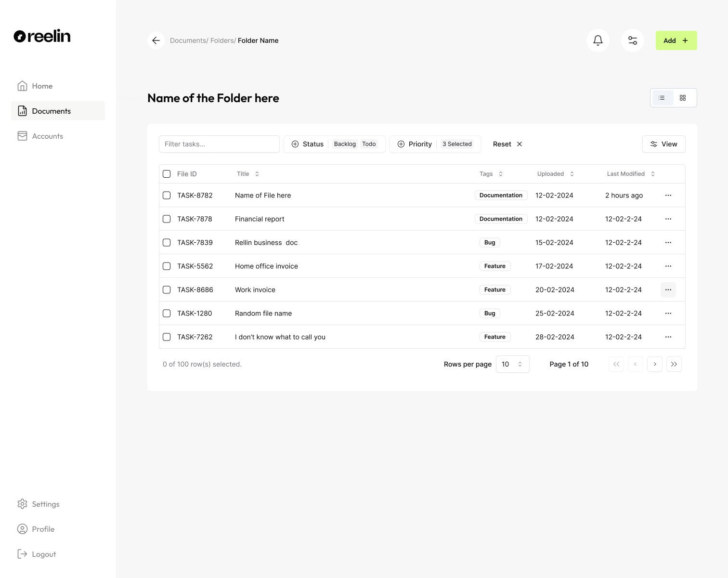Screen dimensions: 728x578
Task: Open the filter sliders settings icon
Action: pos(633,40)
